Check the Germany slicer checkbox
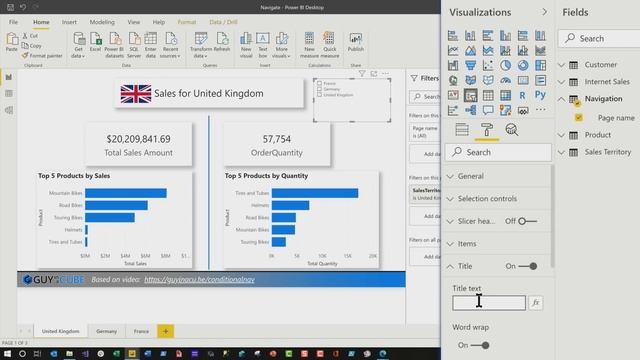This screenshot has height=360, width=640. coord(320,89)
